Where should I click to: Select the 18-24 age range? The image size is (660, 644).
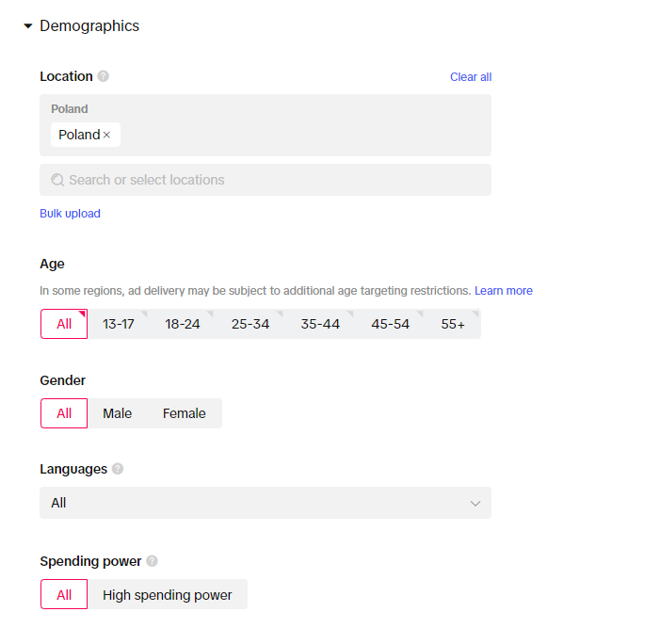183,324
